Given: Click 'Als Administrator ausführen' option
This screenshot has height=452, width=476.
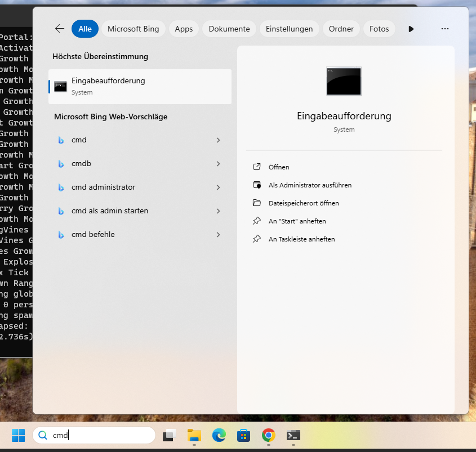Looking at the screenshot, I should click(310, 185).
